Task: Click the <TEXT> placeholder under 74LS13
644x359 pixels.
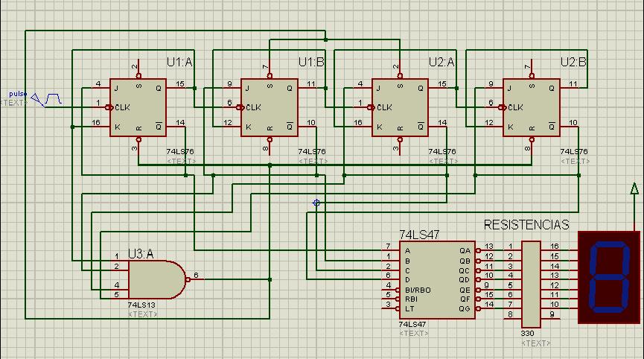Action: (x=143, y=314)
